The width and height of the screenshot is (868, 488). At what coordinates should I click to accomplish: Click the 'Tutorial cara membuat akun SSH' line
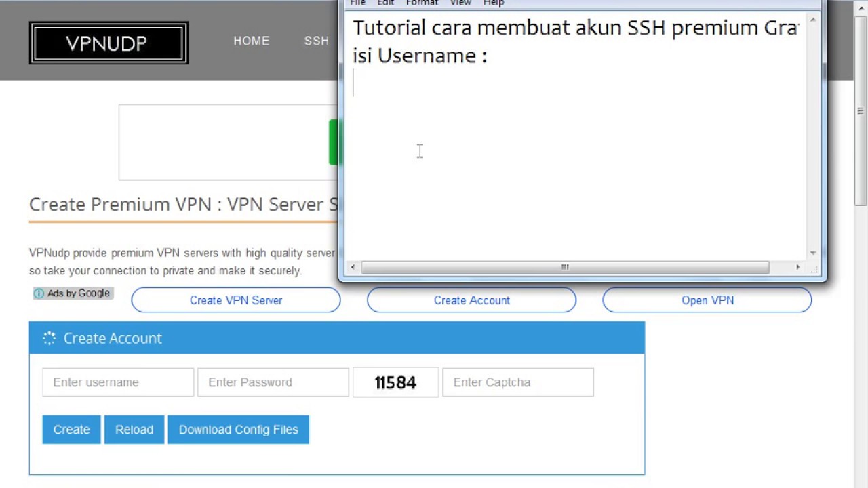[x=576, y=28]
